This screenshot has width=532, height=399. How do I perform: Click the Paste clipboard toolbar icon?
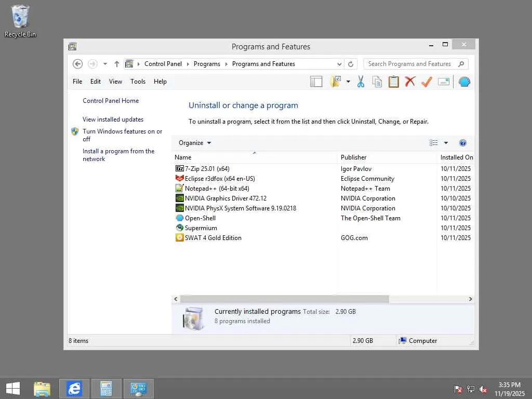394,82
